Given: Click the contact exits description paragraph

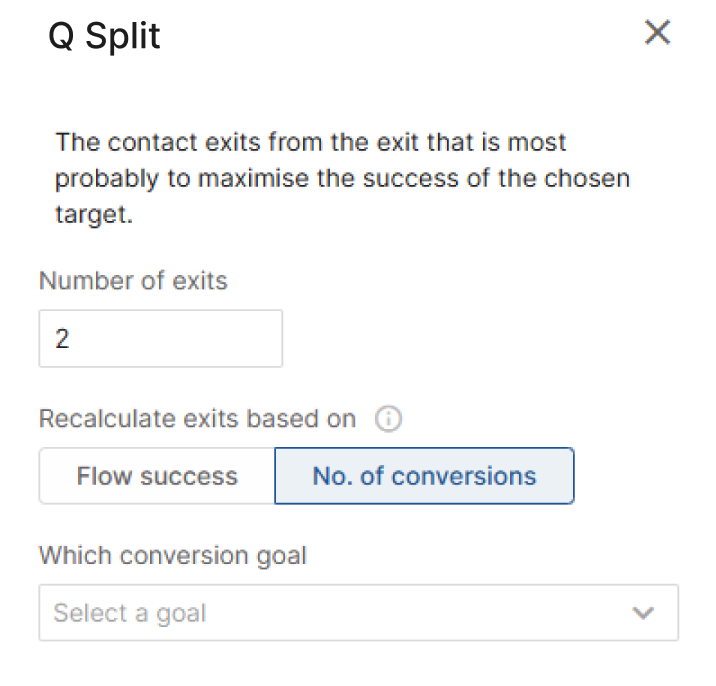Looking at the screenshot, I should [x=342, y=178].
